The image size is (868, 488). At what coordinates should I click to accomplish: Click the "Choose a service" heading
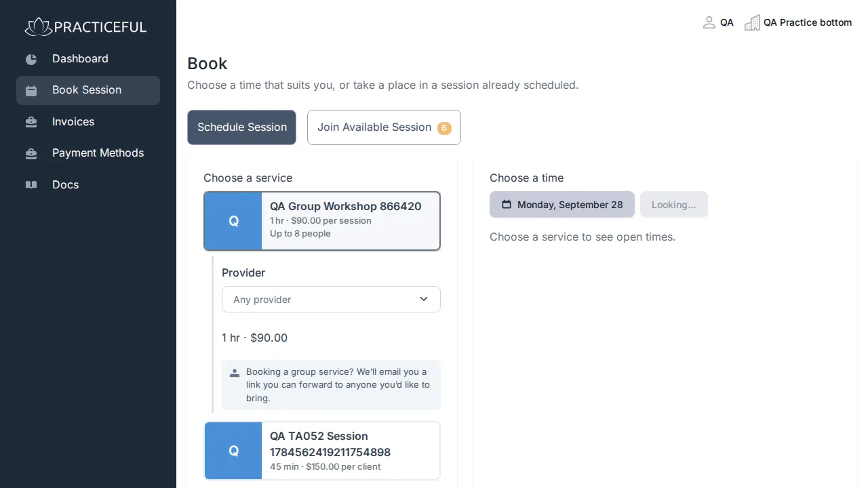248,178
